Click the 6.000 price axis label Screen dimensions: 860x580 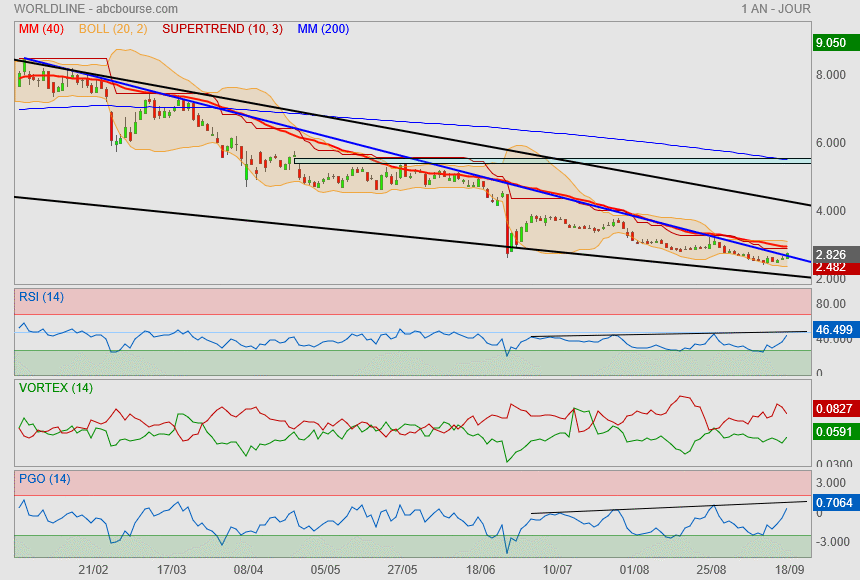[x=833, y=143]
